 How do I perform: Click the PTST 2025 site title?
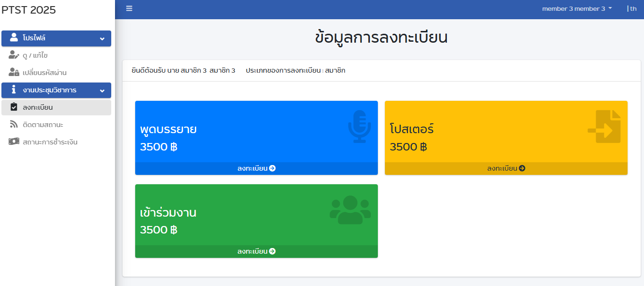[x=29, y=10]
